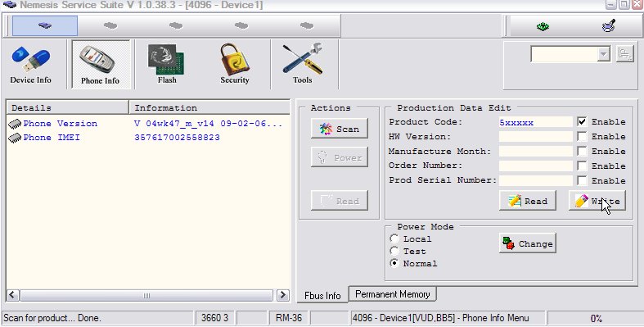The width and height of the screenshot is (644, 327).
Task: Click the HW Version input field
Action: [x=535, y=137]
